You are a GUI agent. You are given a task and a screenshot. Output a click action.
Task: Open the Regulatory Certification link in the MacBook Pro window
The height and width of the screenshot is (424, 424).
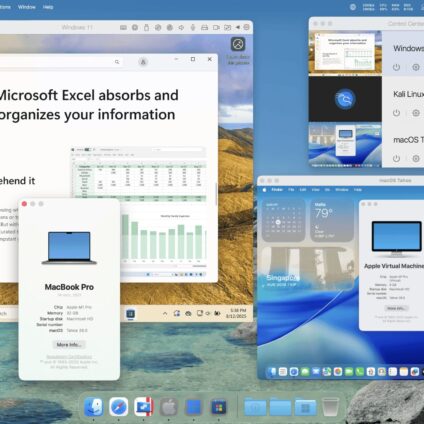click(x=69, y=356)
